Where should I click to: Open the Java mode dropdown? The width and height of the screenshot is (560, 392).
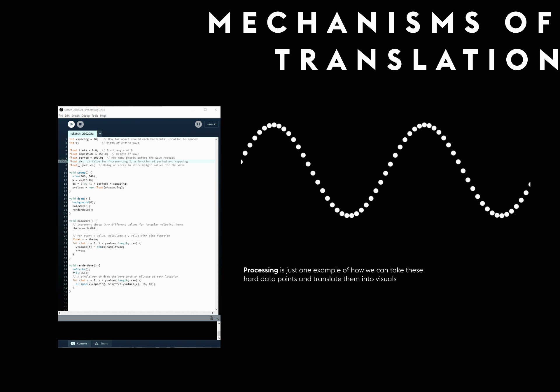point(211,124)
